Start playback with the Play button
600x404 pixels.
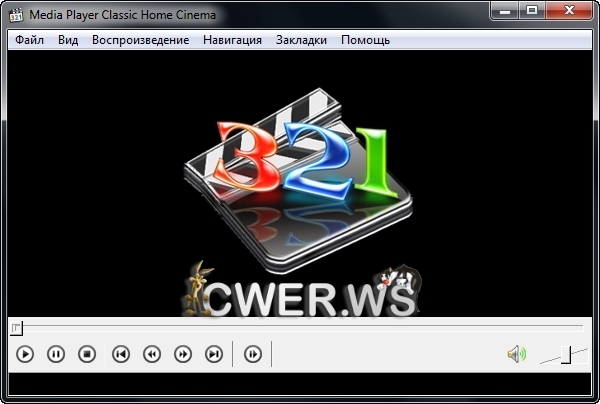tap(25, 354)
